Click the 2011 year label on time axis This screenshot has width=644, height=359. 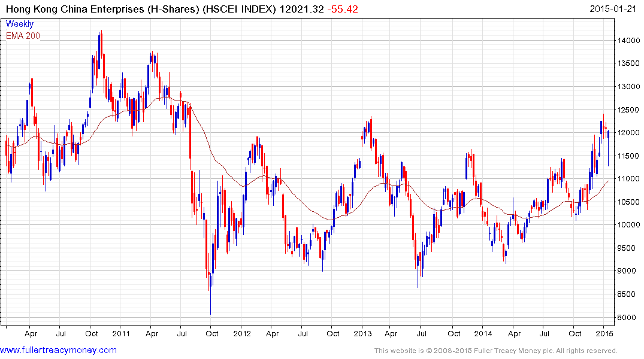point(121,333)
